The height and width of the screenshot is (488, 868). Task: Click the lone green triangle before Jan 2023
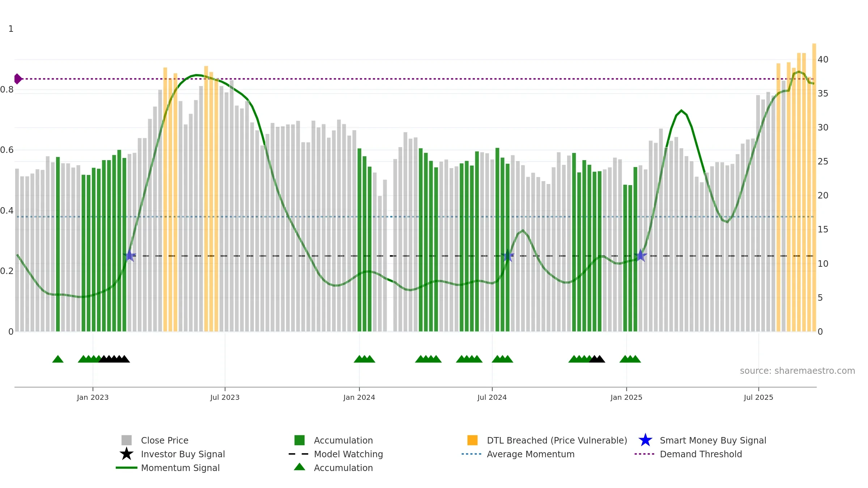point(58,359)
